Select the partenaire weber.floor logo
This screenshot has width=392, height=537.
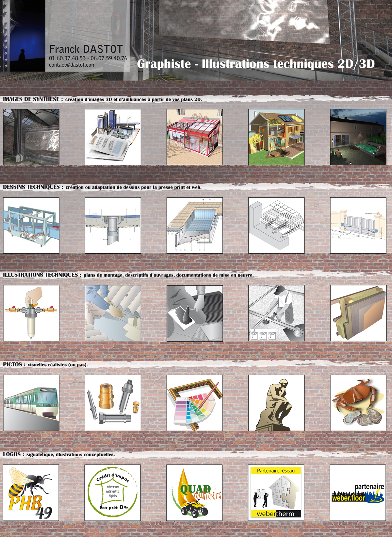pos(358,493)
